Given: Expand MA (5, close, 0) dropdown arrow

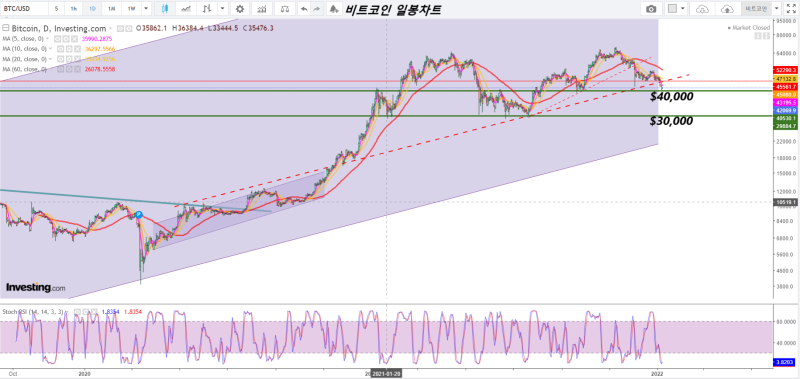Looking at the screenshot, I should [x=48, y=39].
